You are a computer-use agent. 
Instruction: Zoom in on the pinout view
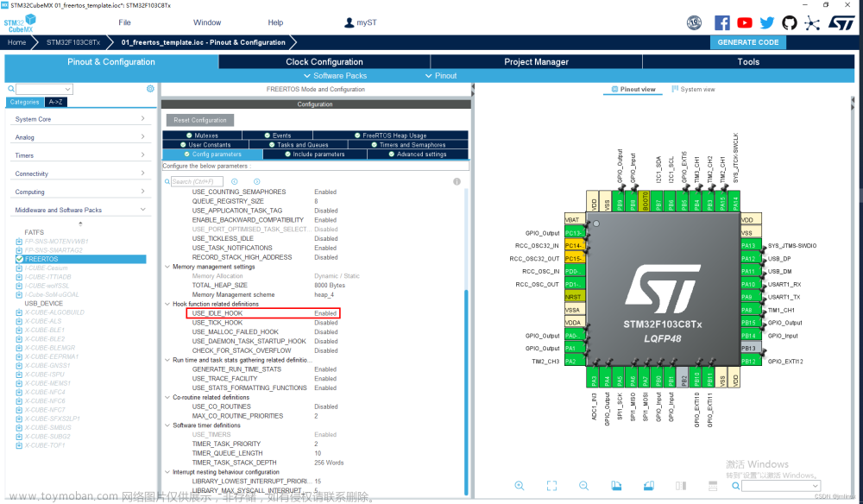tap(519, 485)
